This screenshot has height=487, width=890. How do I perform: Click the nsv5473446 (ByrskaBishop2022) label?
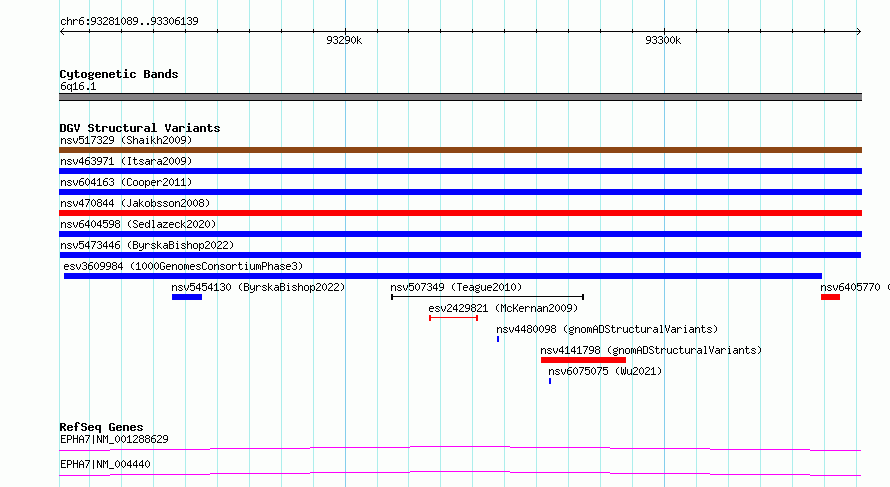[147, 245]
